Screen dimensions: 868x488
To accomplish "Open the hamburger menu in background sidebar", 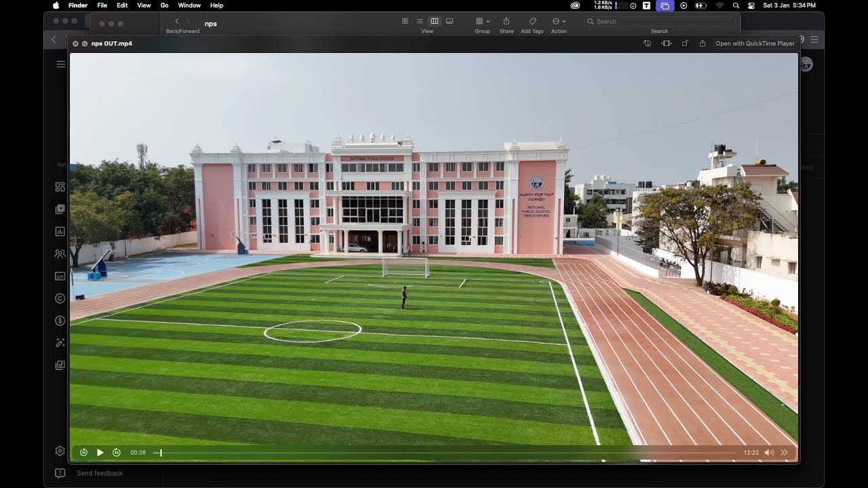I will tap(61, 64).
